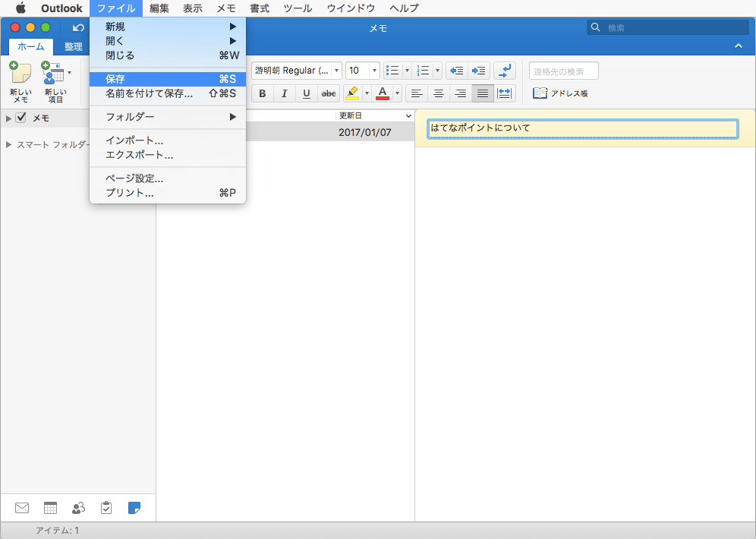Apply yellow highlight color
756x539 pixels.
coord(352,93)
